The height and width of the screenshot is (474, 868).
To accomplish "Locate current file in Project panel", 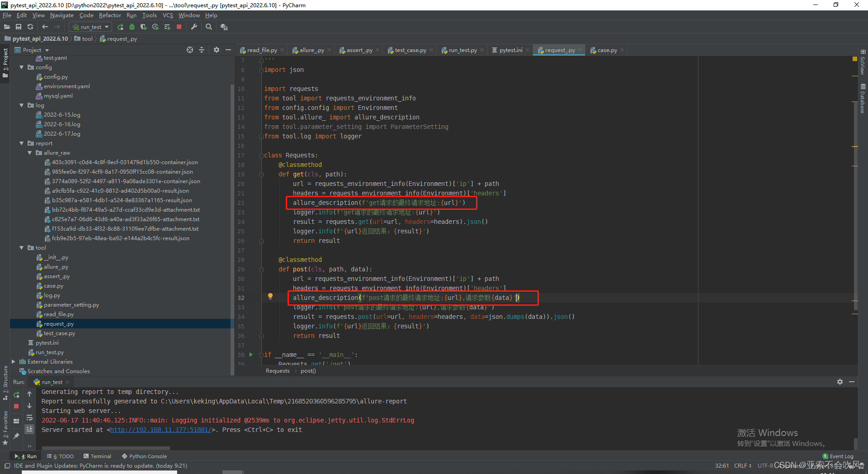I will (x=190, y=50).
